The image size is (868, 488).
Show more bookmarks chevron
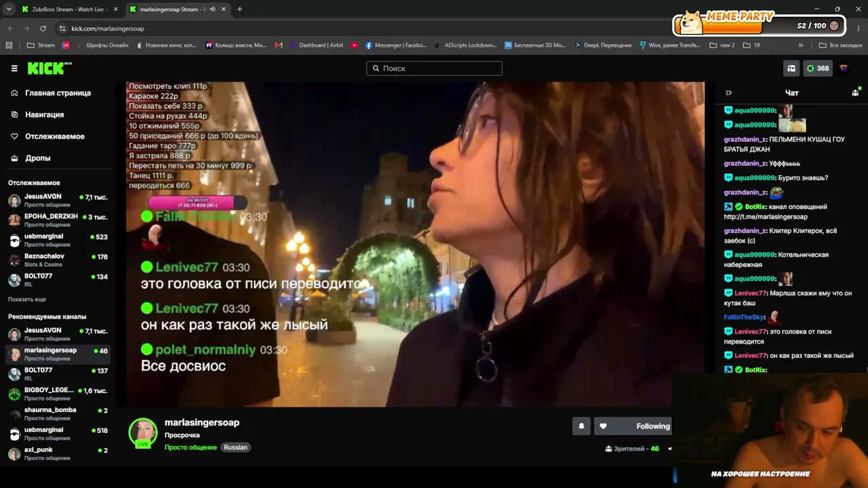(801, 45)
